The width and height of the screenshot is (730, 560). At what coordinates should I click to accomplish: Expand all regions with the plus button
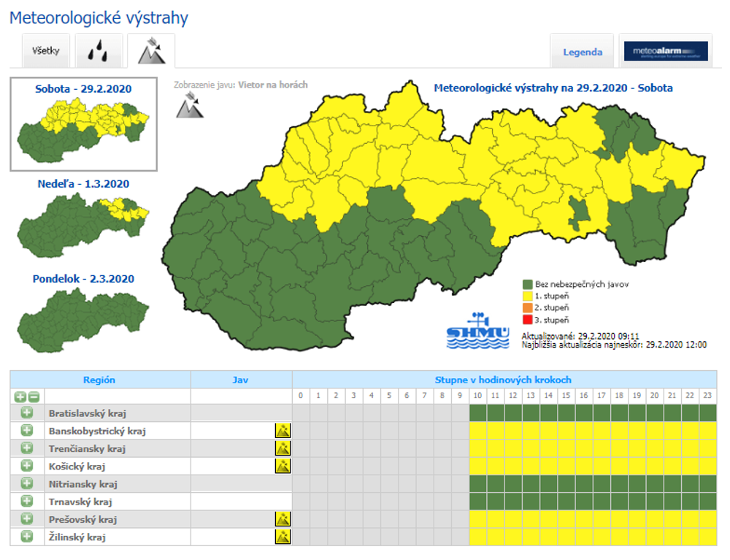(20, 396)
